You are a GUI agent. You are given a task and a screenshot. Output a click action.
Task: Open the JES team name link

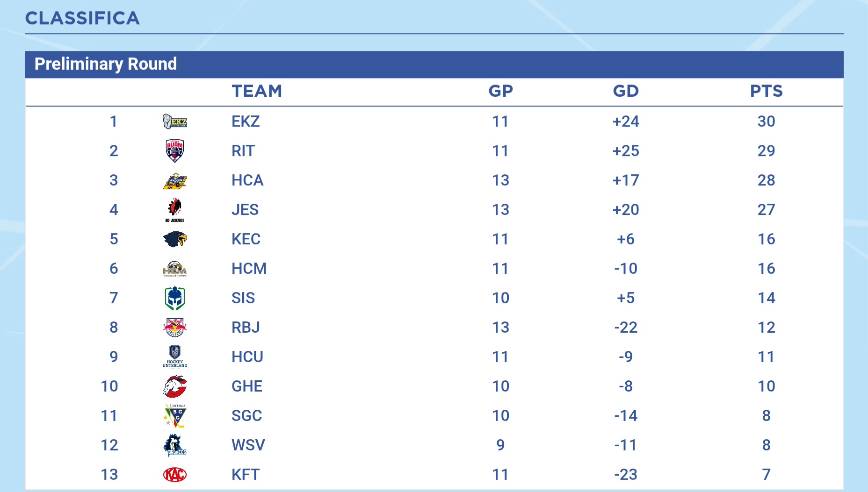[245, 210]
